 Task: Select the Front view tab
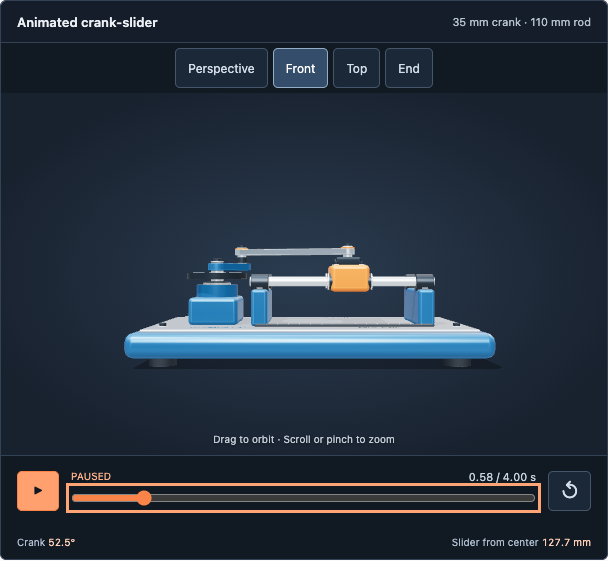(x=301, y=68)
